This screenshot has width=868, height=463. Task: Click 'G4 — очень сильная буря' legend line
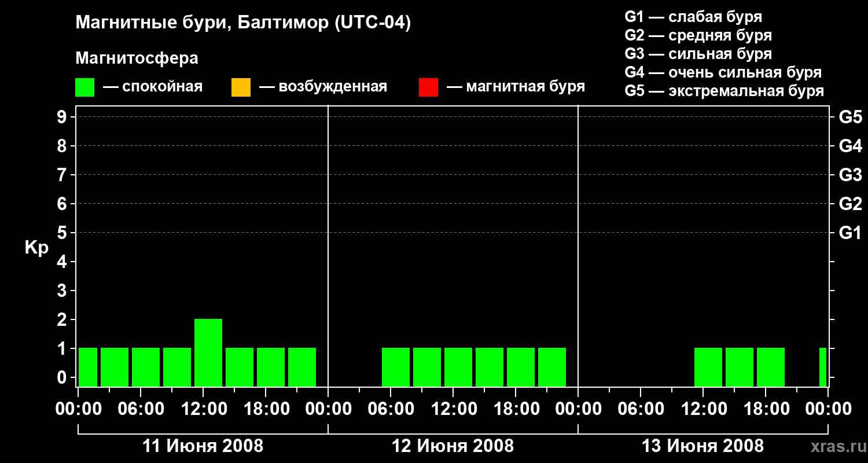pyautogui.click(x=723, y=72)
